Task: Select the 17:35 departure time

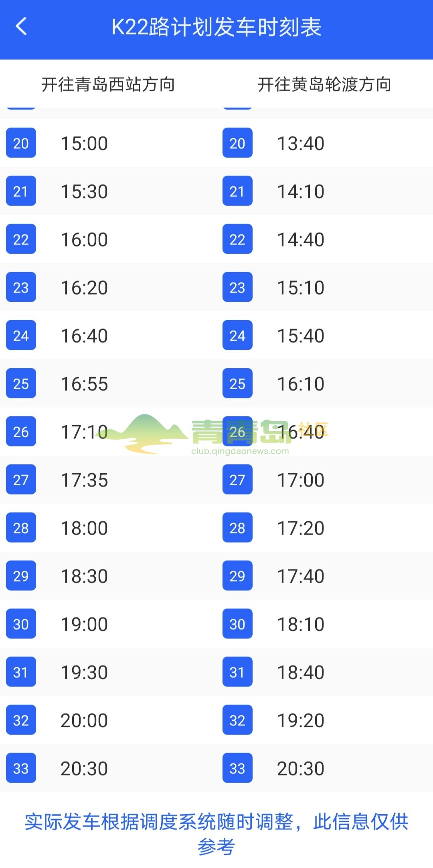Action: 84,480
